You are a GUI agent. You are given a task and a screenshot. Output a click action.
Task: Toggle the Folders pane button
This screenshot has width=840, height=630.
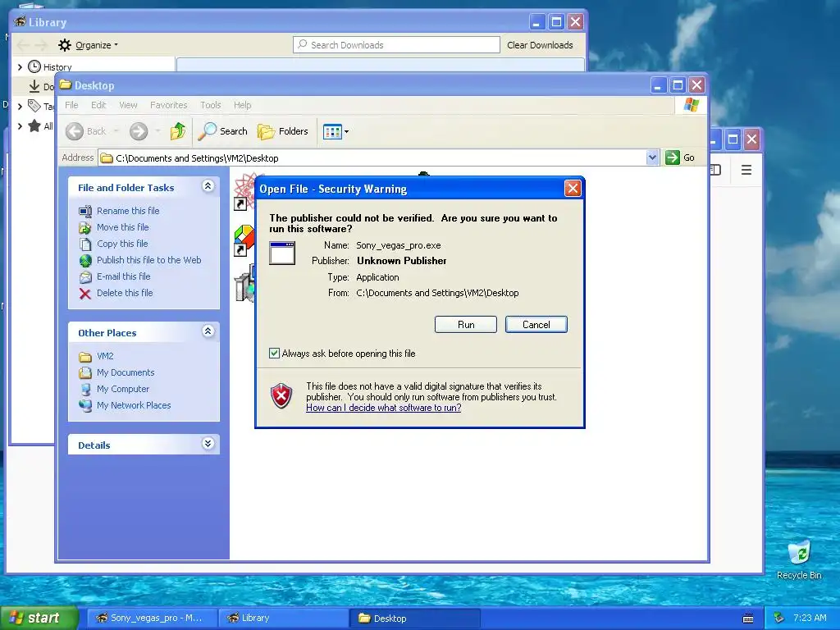click(x=283, y=131)
